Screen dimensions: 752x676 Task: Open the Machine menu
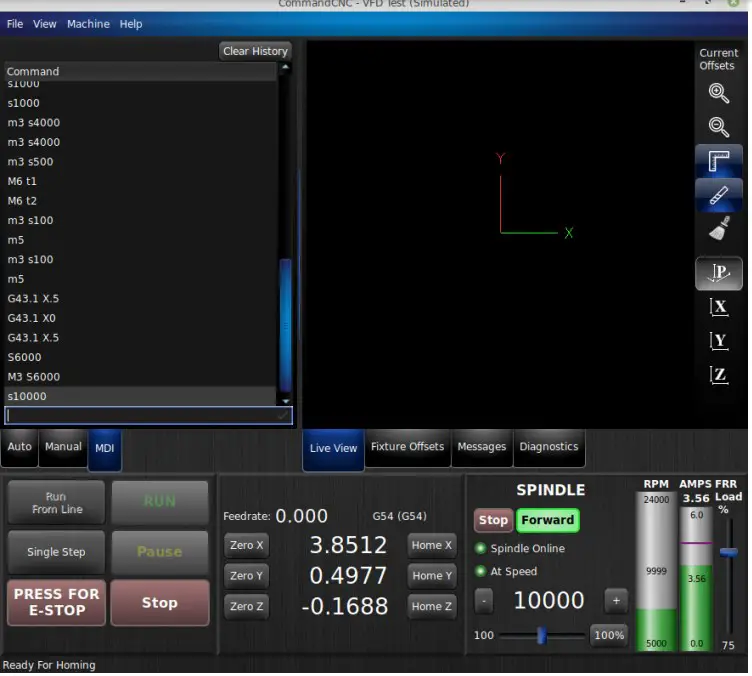point(88,24)
